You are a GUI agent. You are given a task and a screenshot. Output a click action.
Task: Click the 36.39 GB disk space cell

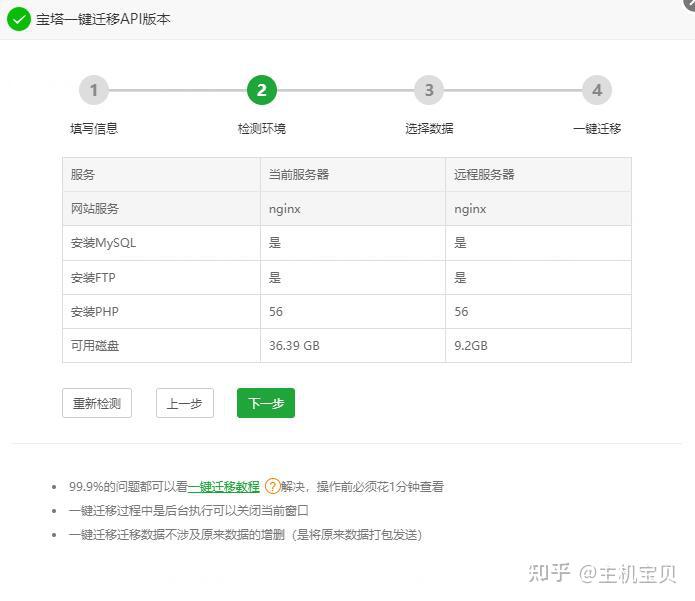pos(294,345)
